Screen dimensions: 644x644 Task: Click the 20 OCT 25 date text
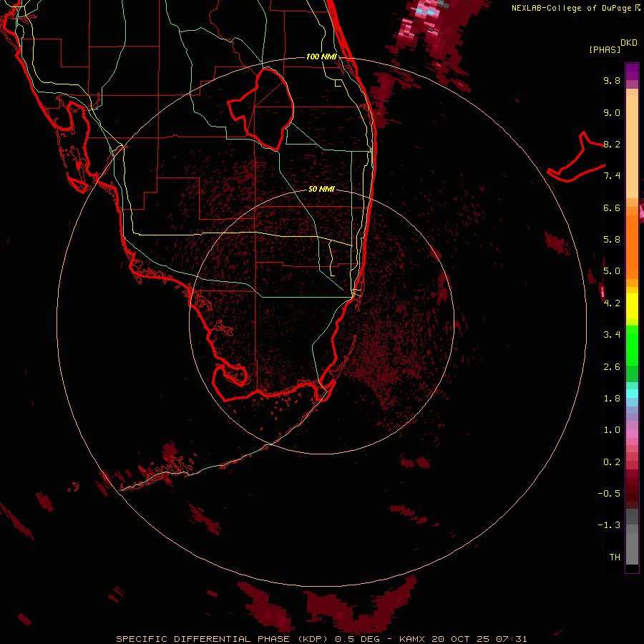point(462,639)
